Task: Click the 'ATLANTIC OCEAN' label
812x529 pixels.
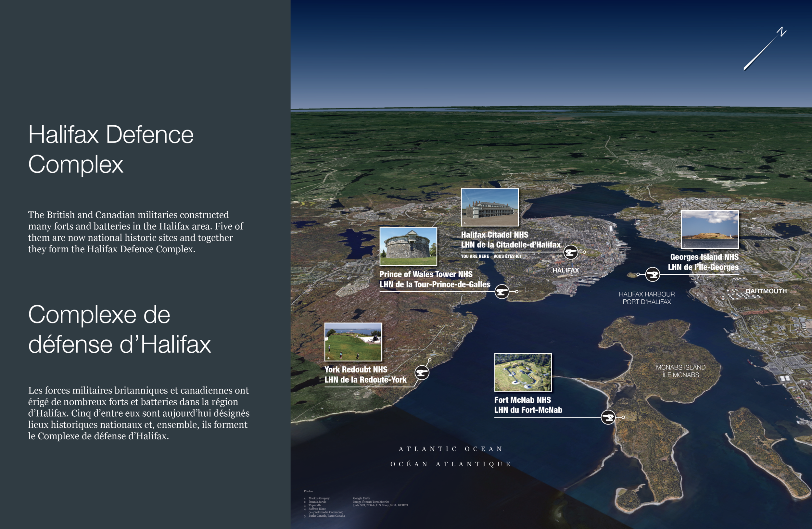Action: click(451, 449)
